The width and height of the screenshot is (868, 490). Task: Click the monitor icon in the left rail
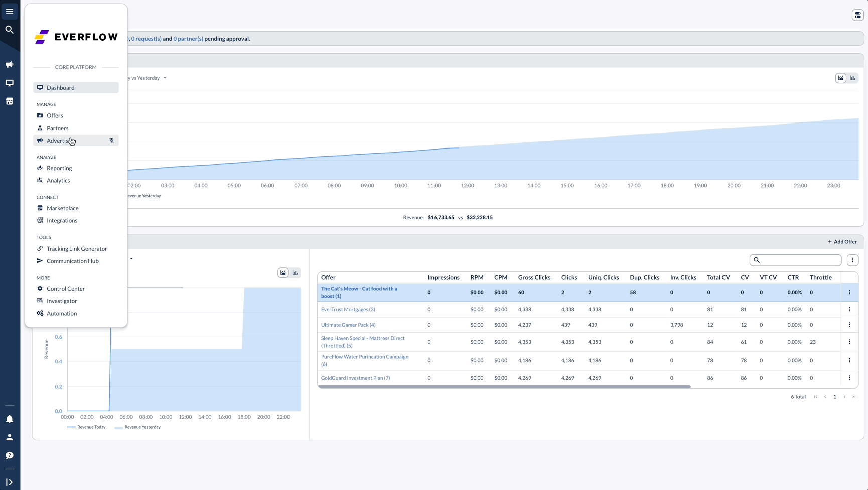[10, 83]
